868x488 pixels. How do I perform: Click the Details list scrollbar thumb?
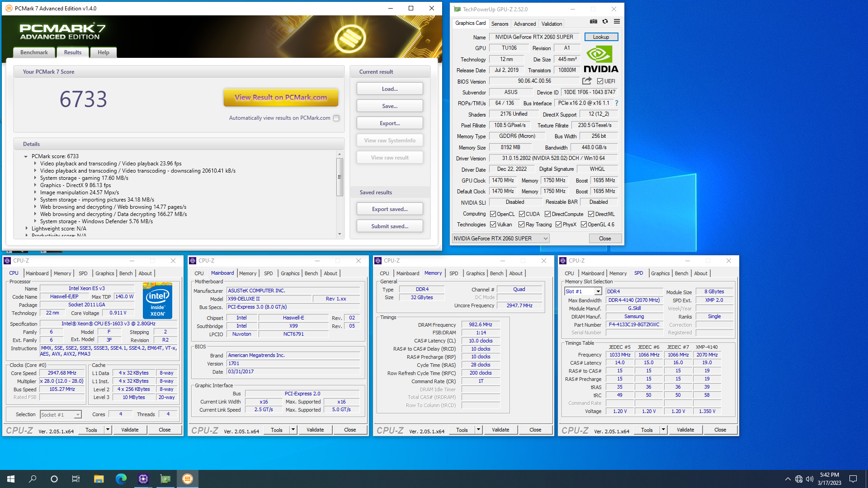340,177
